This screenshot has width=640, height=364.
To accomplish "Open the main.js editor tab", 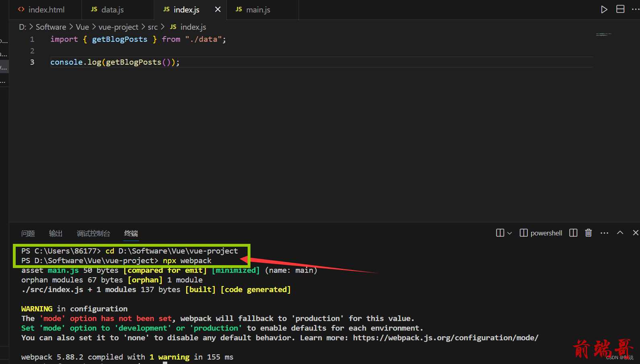I will pos(263,10).
